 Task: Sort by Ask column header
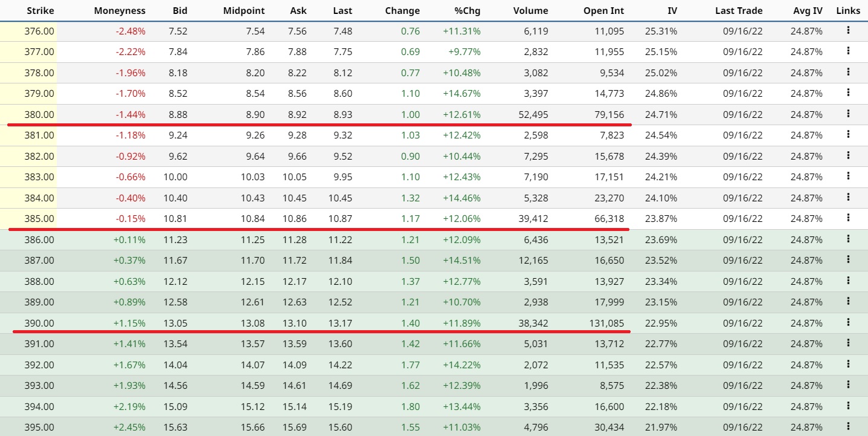(x=298, y=10)
